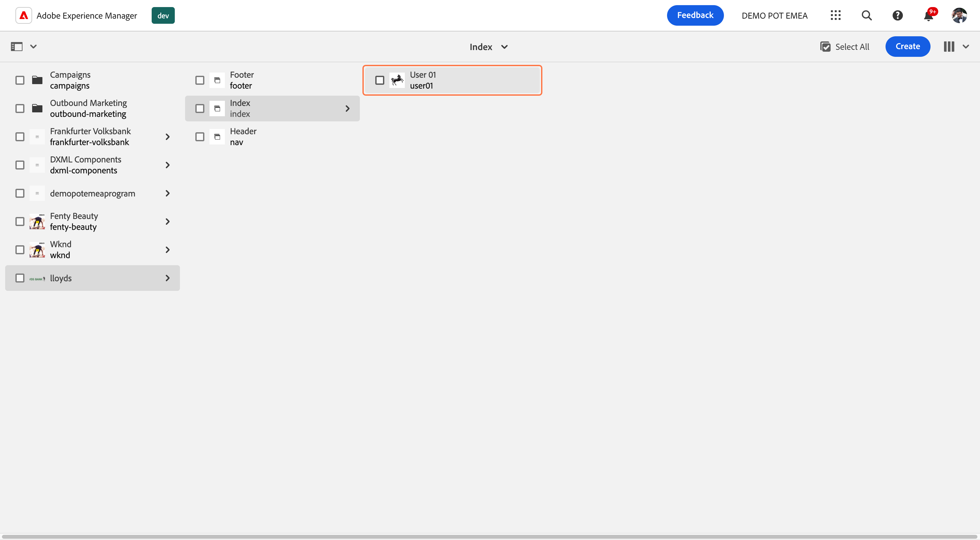Expand Wknd chevron
This screenshot has width=980, height=540.
(x=167, y=250)
